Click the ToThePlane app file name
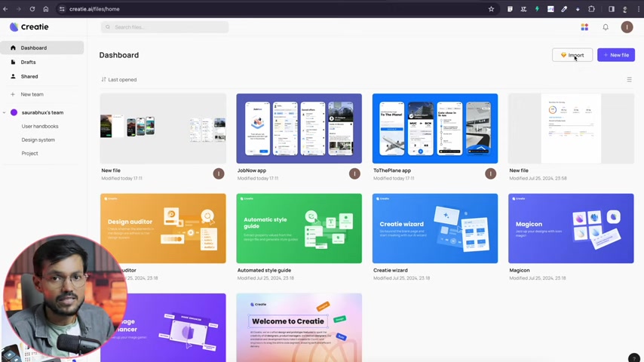Viewport: 644px width, 362px height. click(x=392, y=170)
